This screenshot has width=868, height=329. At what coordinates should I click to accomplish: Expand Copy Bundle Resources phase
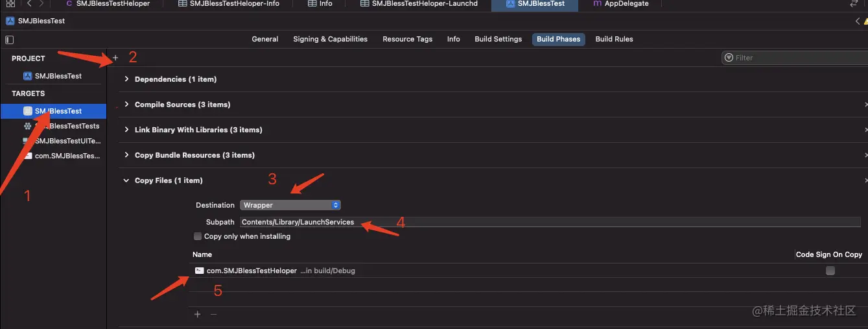pyautogui.click(x=127, y=155)
